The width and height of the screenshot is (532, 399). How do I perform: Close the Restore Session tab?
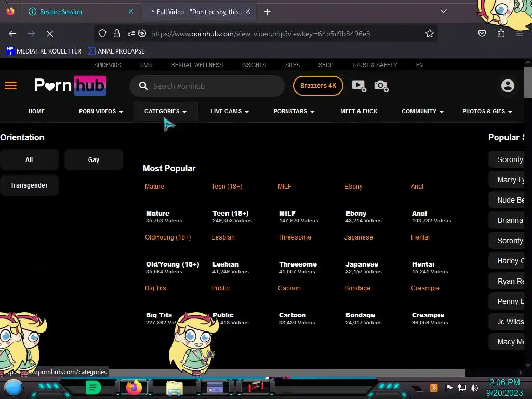tap(131, 11)
